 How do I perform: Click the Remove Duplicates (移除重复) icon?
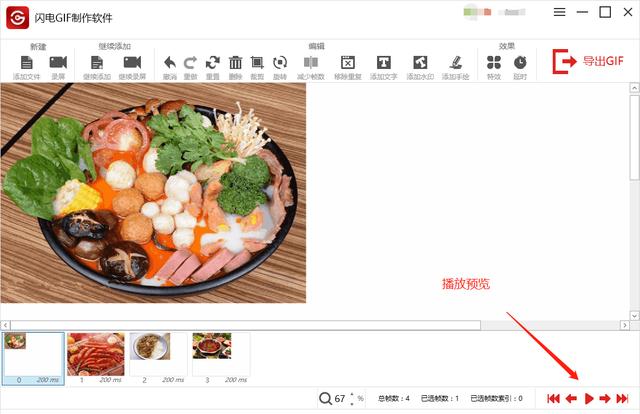click(x=347, y=63)
